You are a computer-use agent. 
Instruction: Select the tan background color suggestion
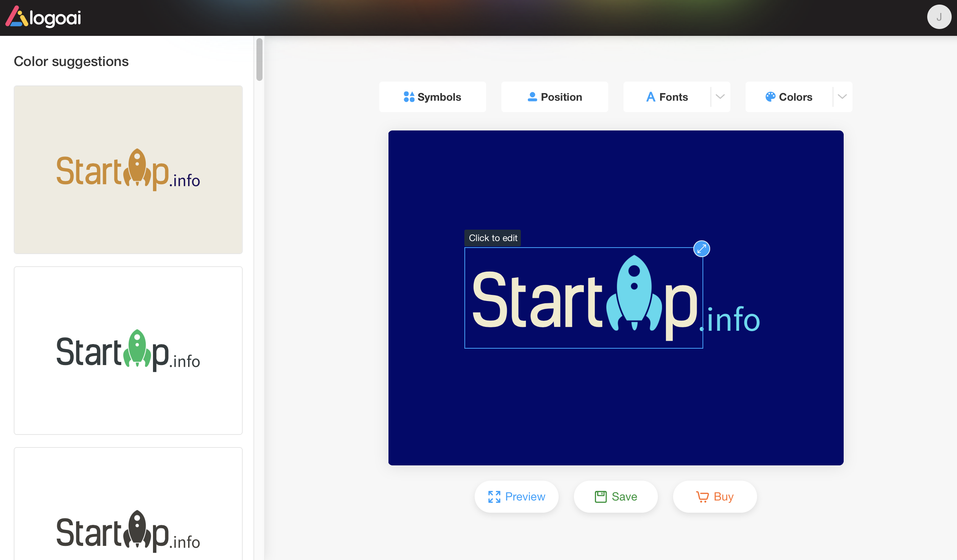[128, 170]
